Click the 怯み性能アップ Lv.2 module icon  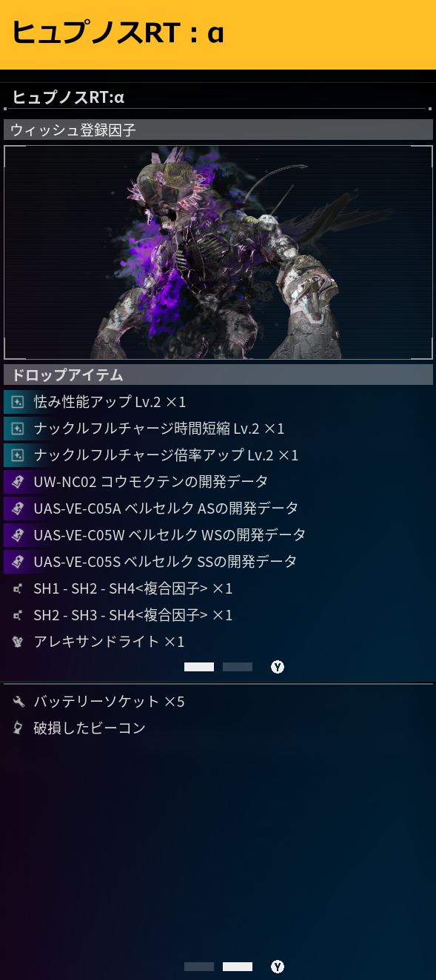tap(18, 402)
